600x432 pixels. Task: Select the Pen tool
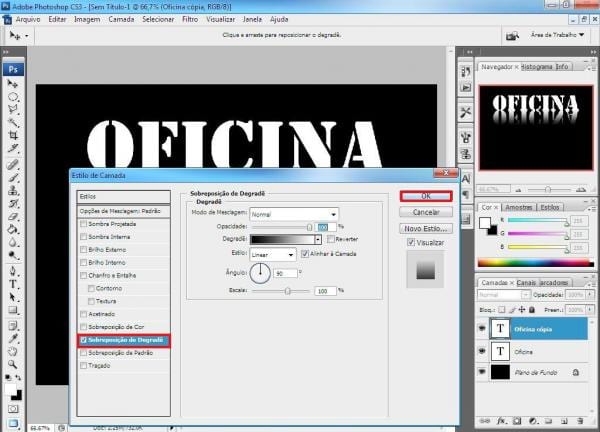(13, 271)
